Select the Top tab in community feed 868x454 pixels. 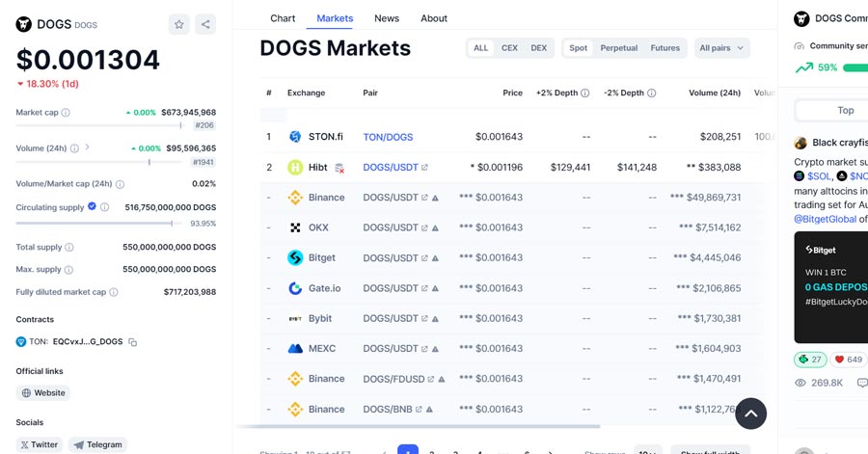click(x=845, y=110)
